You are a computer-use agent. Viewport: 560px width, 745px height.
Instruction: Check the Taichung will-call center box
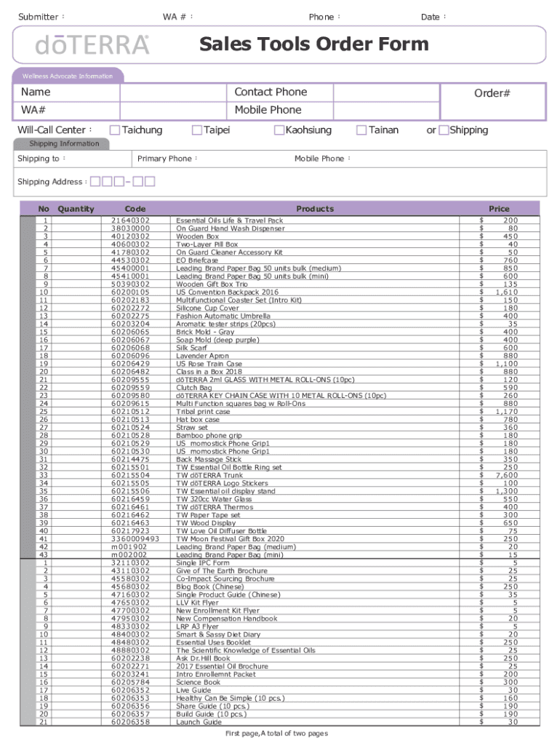[115, 130]
